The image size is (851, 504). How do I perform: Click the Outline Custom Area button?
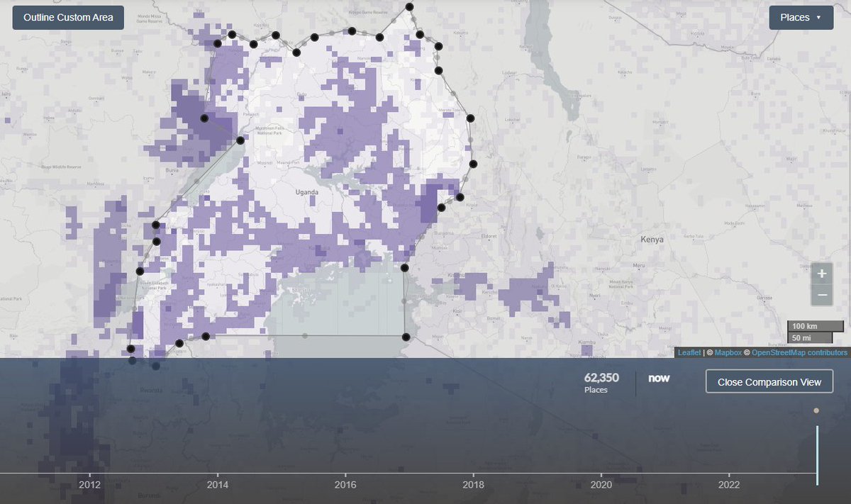pos(68,17)
